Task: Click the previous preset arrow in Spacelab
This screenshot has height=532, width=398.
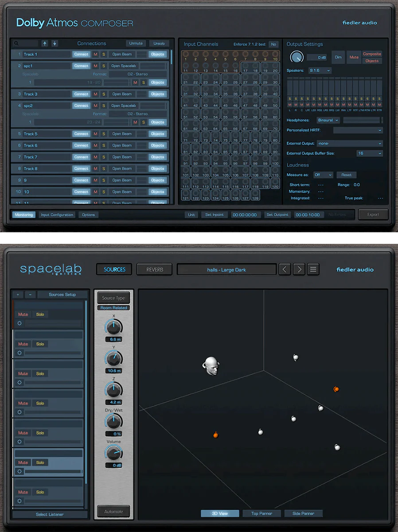Action: [x=285, y=269]
